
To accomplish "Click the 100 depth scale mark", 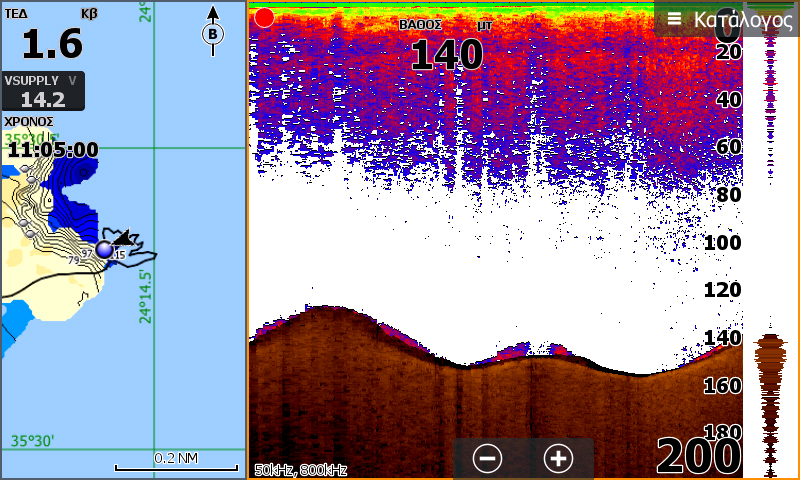I will coord(722,243).
